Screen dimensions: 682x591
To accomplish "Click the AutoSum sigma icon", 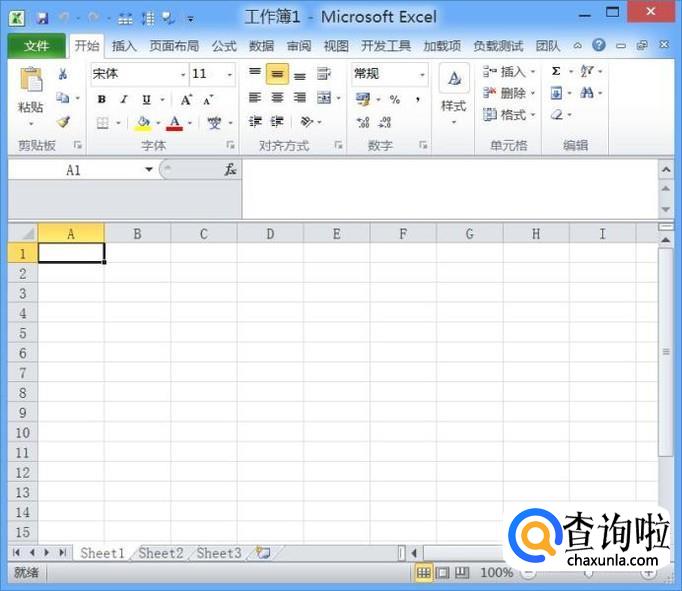I will pos(556,71).
